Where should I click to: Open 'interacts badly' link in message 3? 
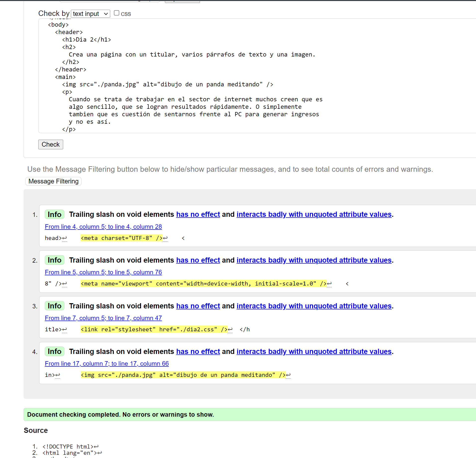point(314,306)
